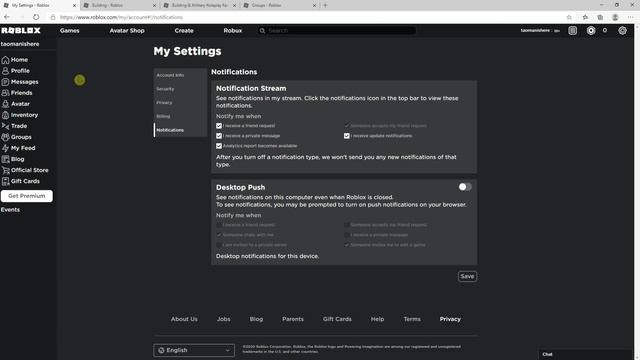This screenshot has height=360, width=640.
Task: Open the Chat bar at bottom right
Action: (x=586, y=354)
